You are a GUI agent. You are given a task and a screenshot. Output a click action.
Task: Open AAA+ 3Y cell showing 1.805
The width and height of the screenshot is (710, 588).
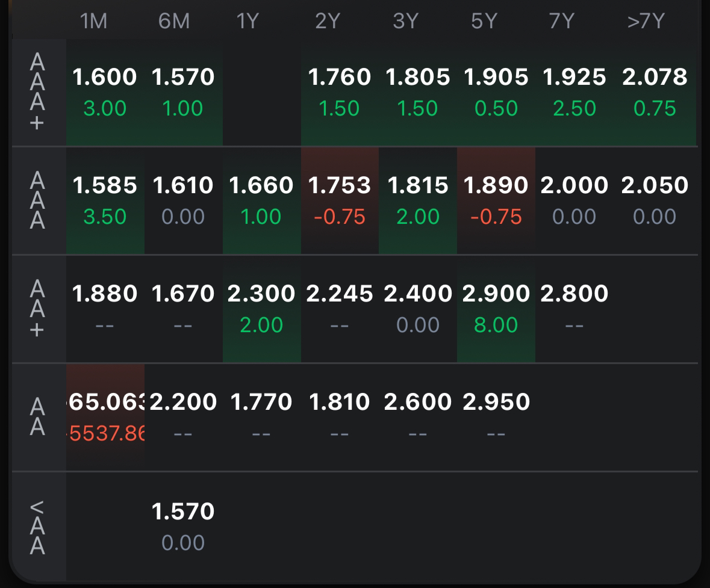point(417,92)
